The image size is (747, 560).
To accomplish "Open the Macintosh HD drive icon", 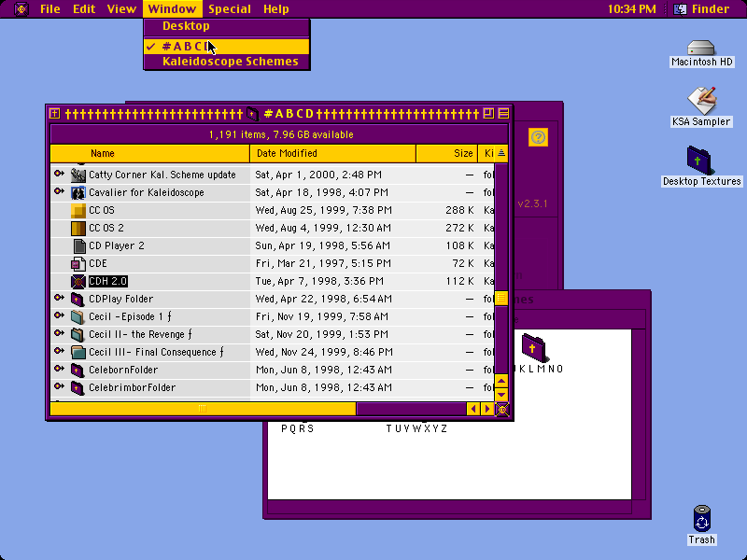I will [701, 48].
